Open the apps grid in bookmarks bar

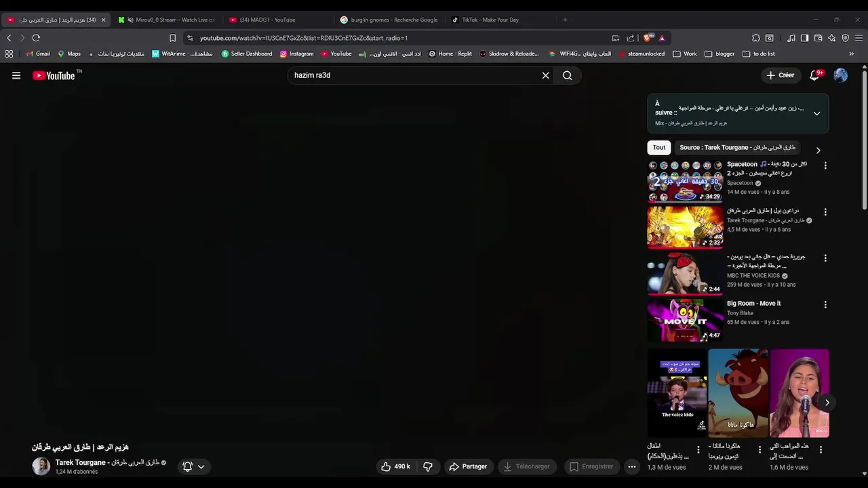click(x=9, y=54)
